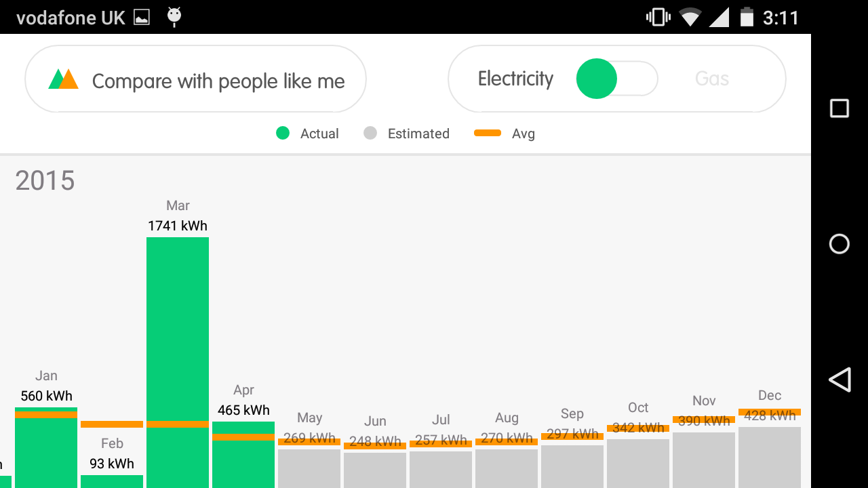Select the January 560 kWh bar

click(x=46, y=451)
